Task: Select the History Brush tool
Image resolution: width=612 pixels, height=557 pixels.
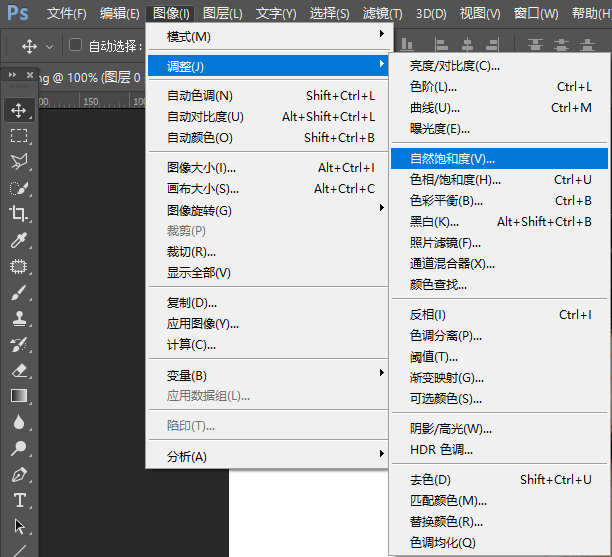Action: pyautogui.click(x=19, y=345)
